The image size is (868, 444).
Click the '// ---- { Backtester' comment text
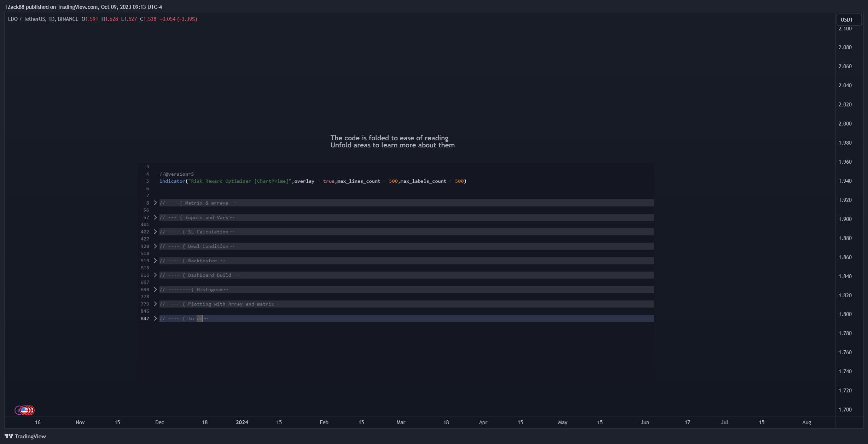(188, 261)
